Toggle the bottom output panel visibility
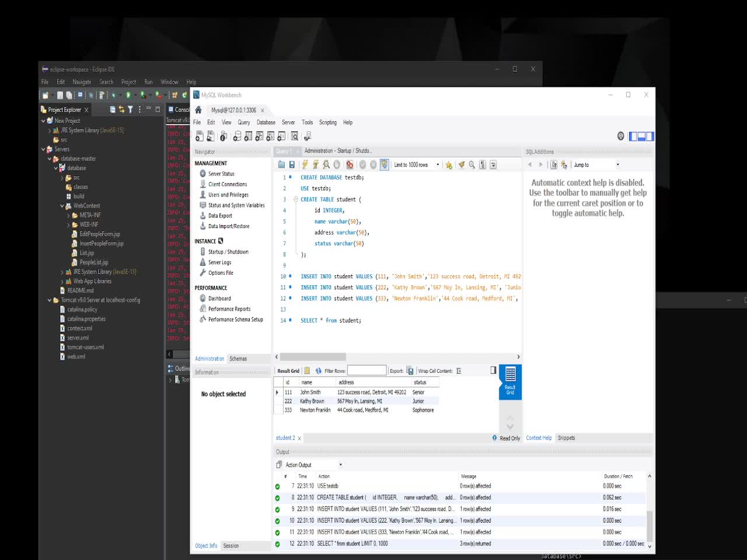 (641, 136)
